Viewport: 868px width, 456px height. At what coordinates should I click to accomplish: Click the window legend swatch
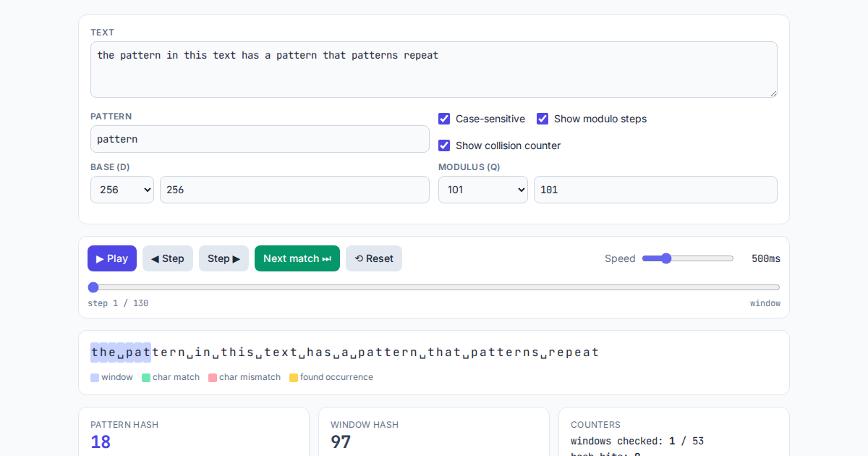point(95,377)
